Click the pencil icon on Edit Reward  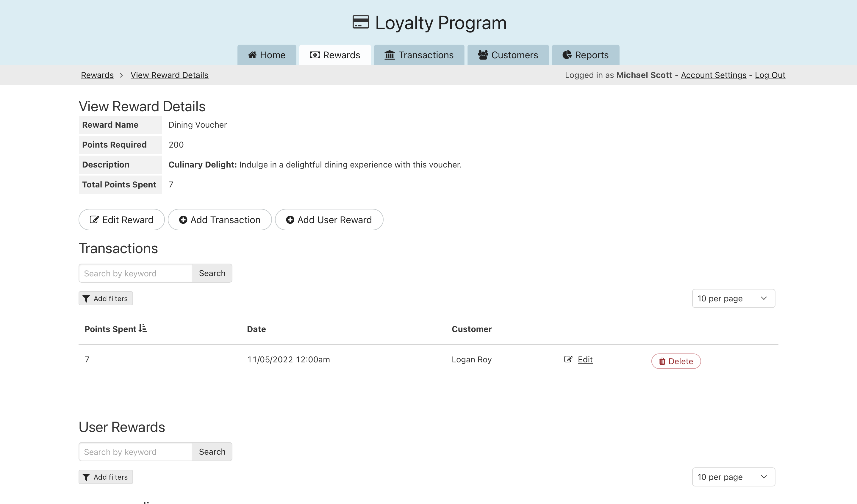[94, 220]
